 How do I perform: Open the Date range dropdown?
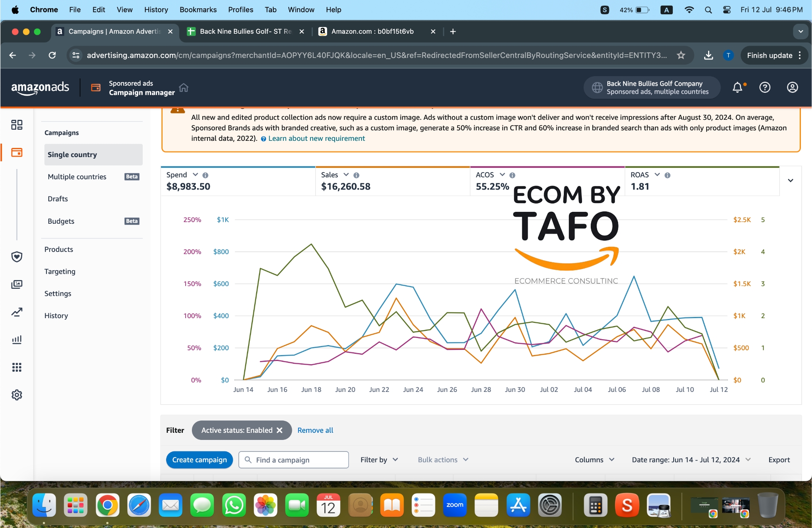(691, 459)
